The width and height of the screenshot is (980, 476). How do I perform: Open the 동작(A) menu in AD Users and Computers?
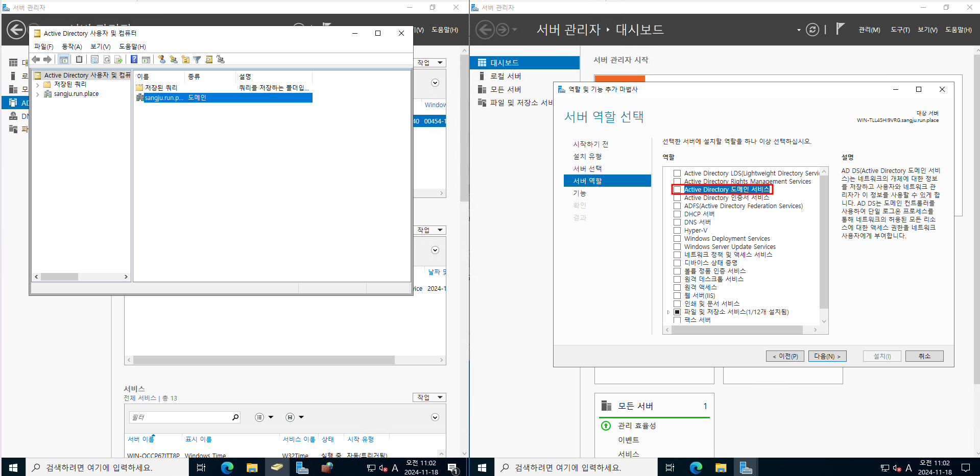[72, 46]
